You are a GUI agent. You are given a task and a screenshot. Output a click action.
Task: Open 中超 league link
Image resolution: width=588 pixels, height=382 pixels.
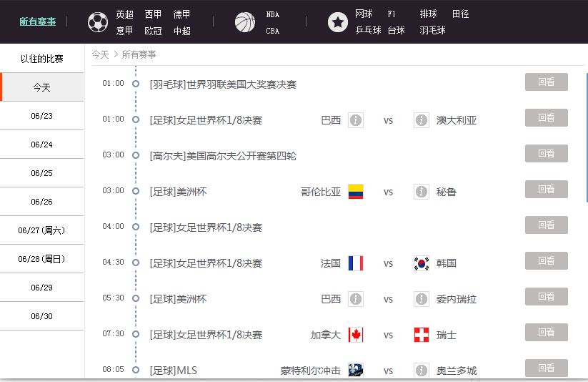182,31
